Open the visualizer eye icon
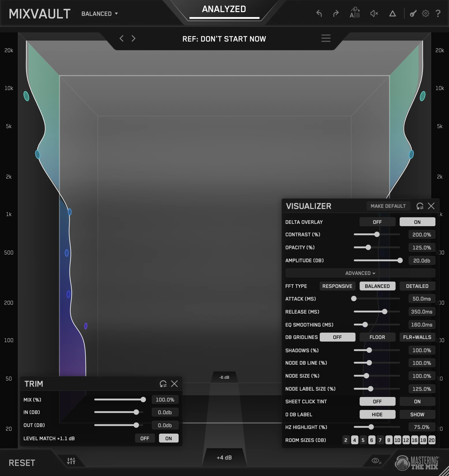Viewport: 449px width, 476px height. coord(376,461)
